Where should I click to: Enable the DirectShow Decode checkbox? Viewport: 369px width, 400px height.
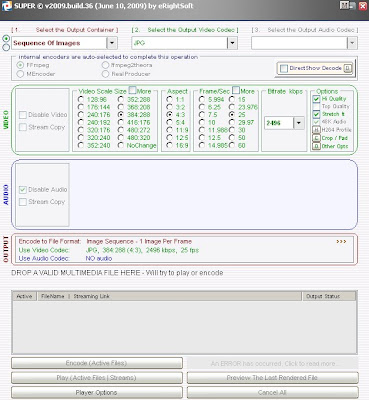pyautogui.click(x=284, y=68)
